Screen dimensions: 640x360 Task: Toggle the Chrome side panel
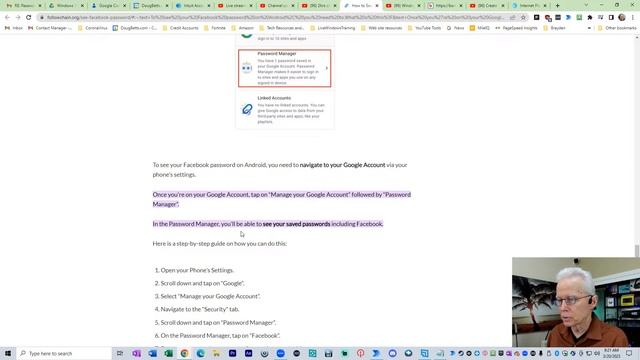[611, 18]
